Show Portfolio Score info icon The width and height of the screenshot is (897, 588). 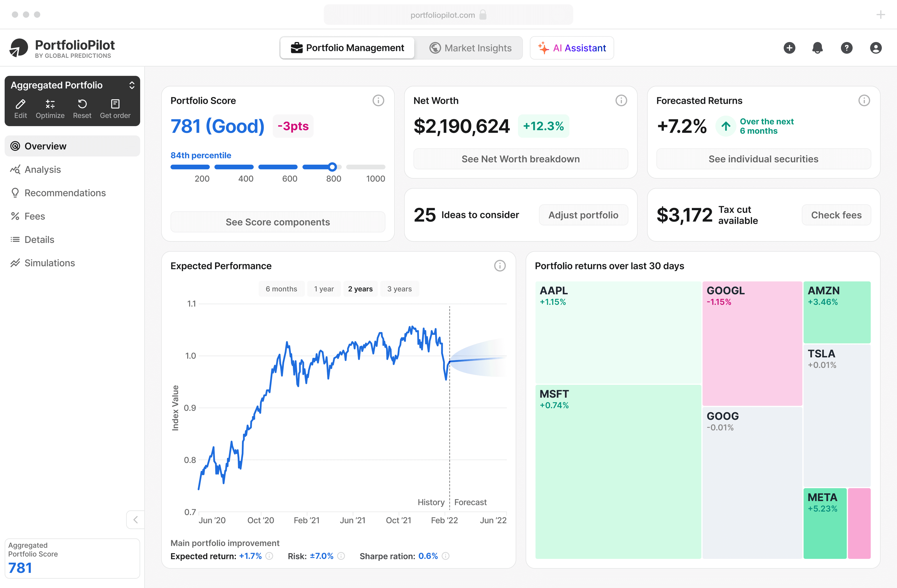[378, 101]
